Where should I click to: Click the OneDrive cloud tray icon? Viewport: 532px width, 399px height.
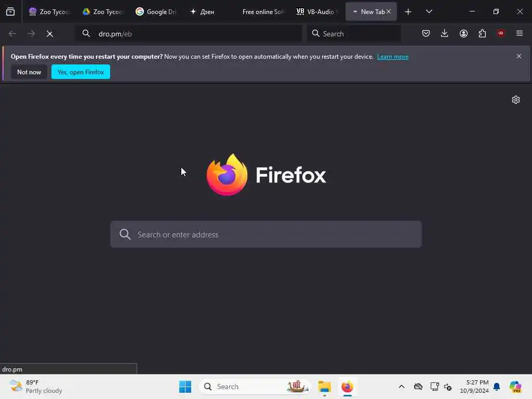coord(418,387)
